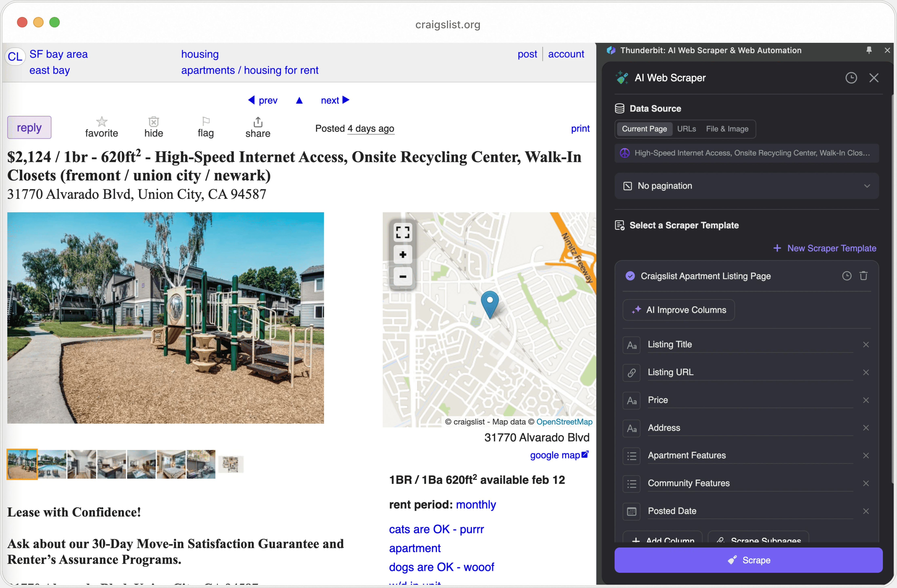Open the pool photo thumbnail
Viewport: 897px width, 588px height.
pos(52,464)
